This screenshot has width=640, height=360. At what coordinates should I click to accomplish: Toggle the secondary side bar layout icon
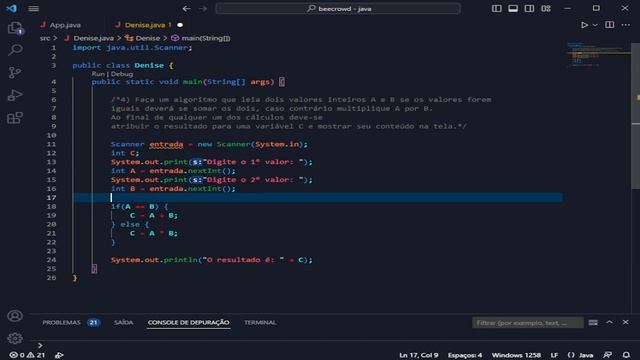[529, 9]
